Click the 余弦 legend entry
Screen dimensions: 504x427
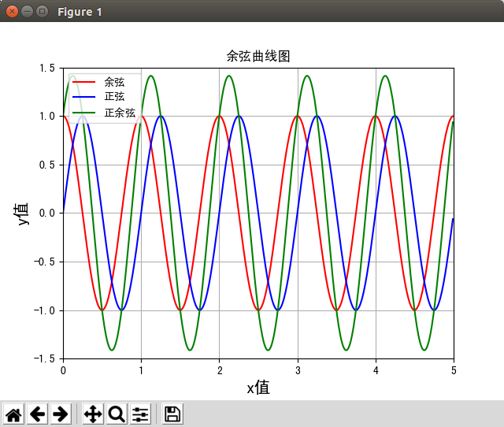pos(114,82)
